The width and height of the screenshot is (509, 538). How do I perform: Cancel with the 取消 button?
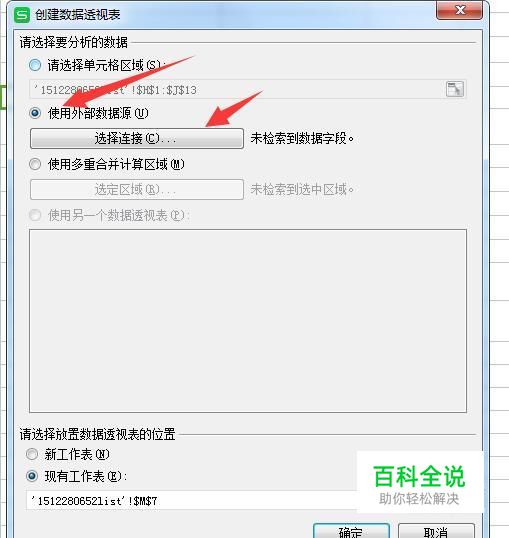tap(436, 531)
